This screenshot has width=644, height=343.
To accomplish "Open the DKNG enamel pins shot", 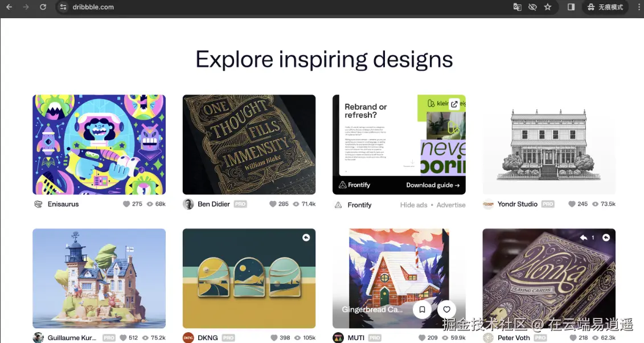I will (x=249, y=279).
